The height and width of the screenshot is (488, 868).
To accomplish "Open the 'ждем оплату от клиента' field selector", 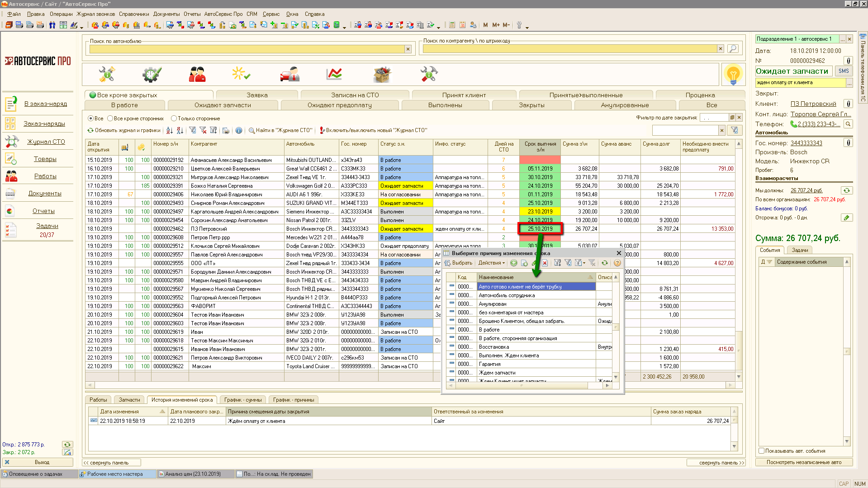I will 849,83.
